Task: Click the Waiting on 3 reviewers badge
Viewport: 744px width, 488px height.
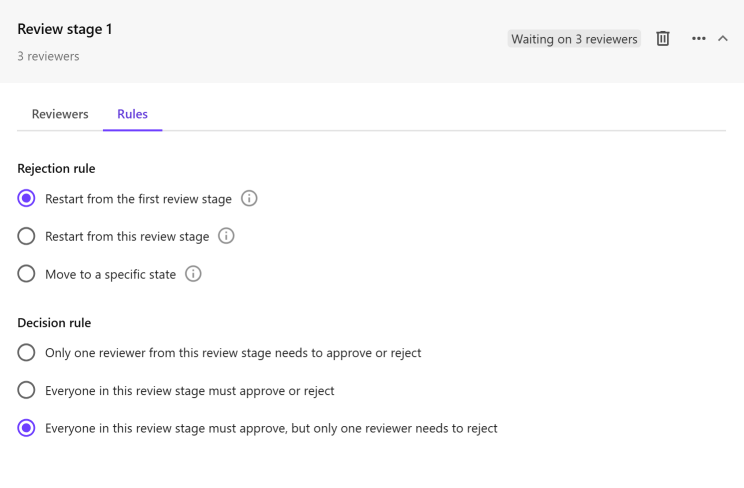Action: click(574, 39)
